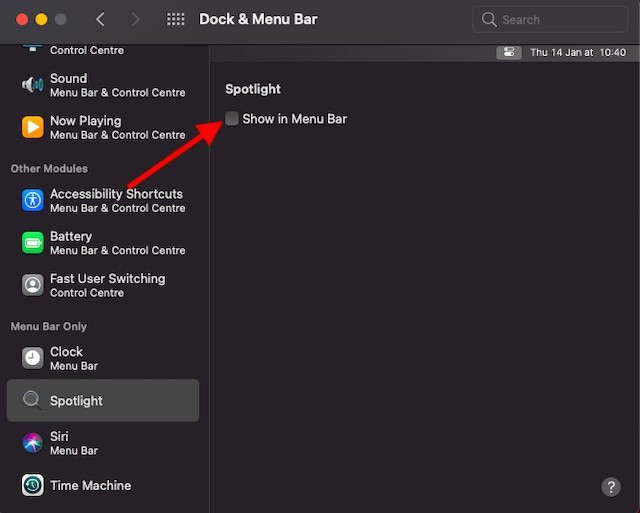Click the Spotlight heading in right pane
Viewport: 640px width, 513px height.
tap(253, 89)
